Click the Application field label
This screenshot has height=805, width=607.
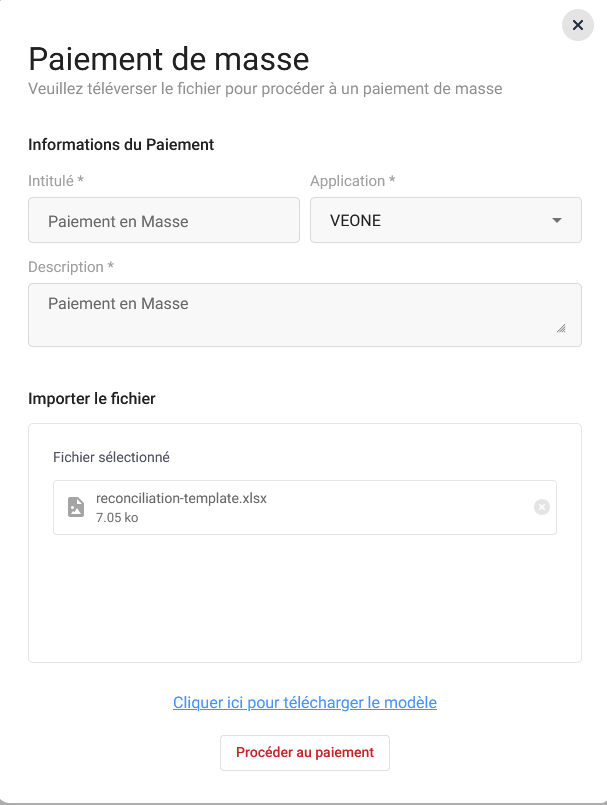[352, 181]
